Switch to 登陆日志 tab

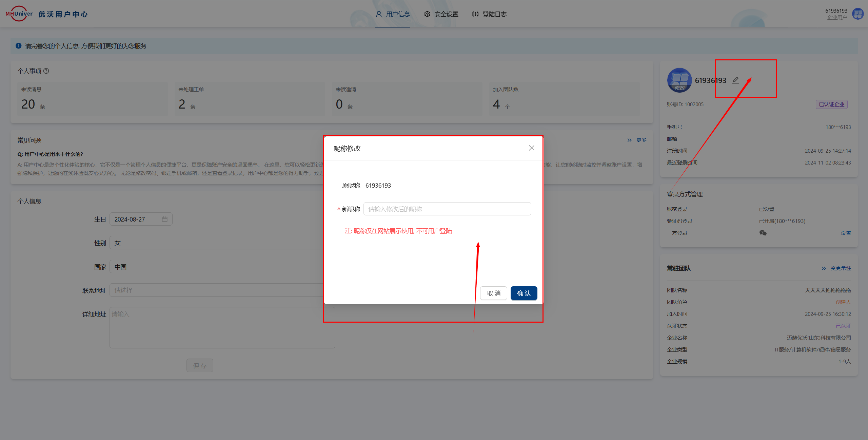pos(489,14)
